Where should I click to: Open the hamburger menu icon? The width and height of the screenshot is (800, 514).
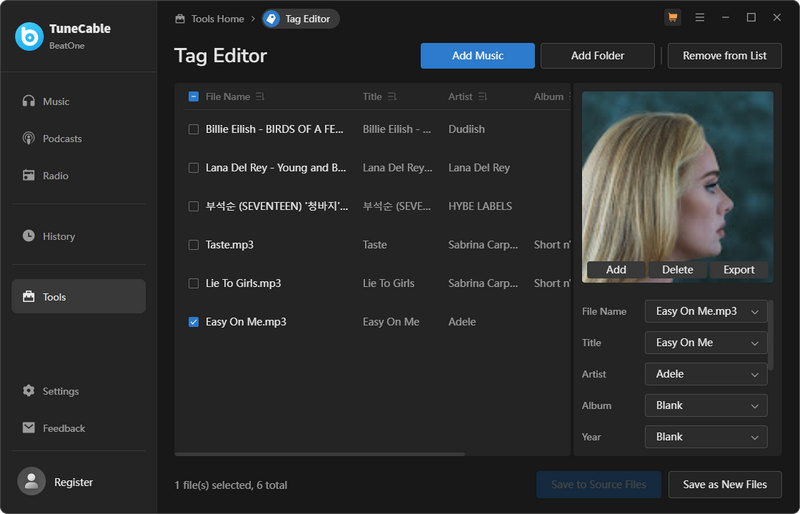click(x=700, y=18)
